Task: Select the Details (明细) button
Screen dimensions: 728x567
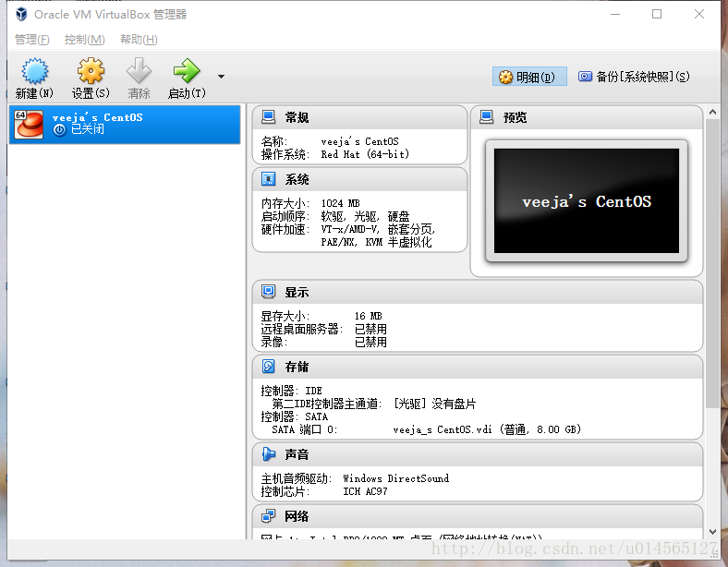Action: [x=529, y=77]
